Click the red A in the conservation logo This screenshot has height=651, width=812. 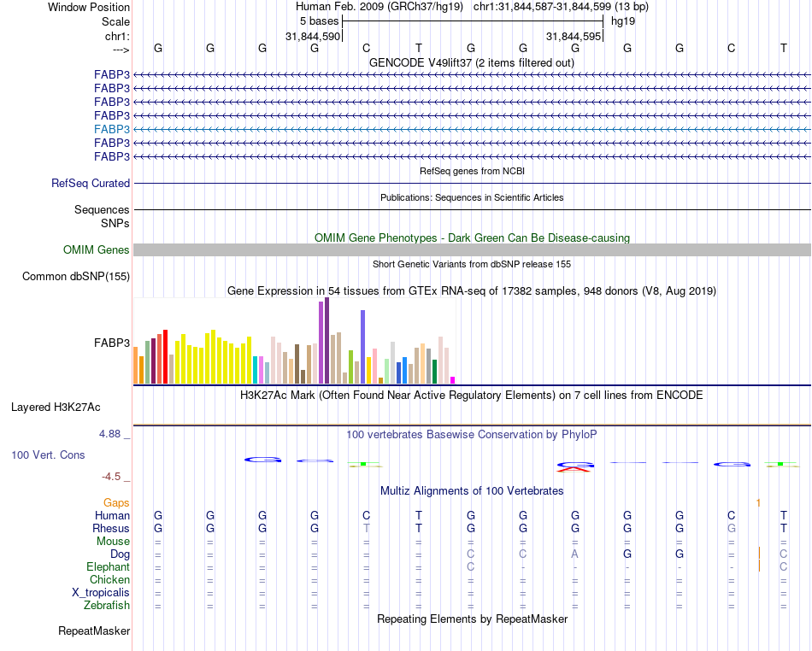tap(574, 470)
